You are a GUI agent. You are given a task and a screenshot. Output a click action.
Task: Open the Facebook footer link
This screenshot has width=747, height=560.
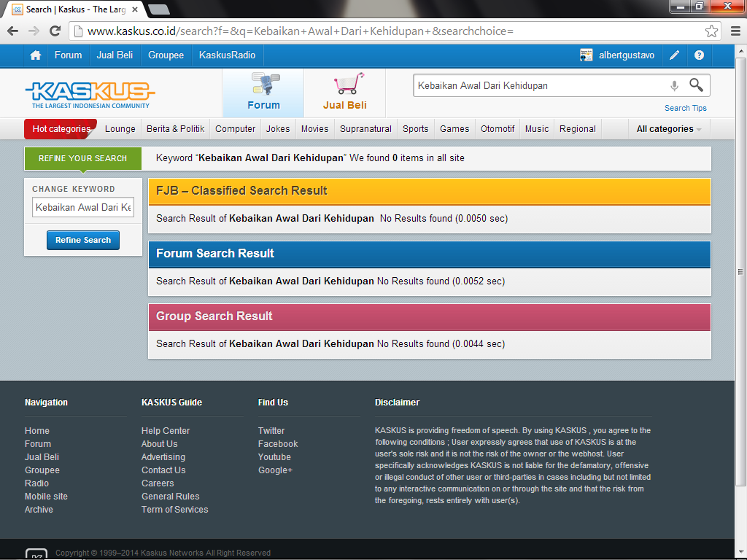tap(278, 444)
